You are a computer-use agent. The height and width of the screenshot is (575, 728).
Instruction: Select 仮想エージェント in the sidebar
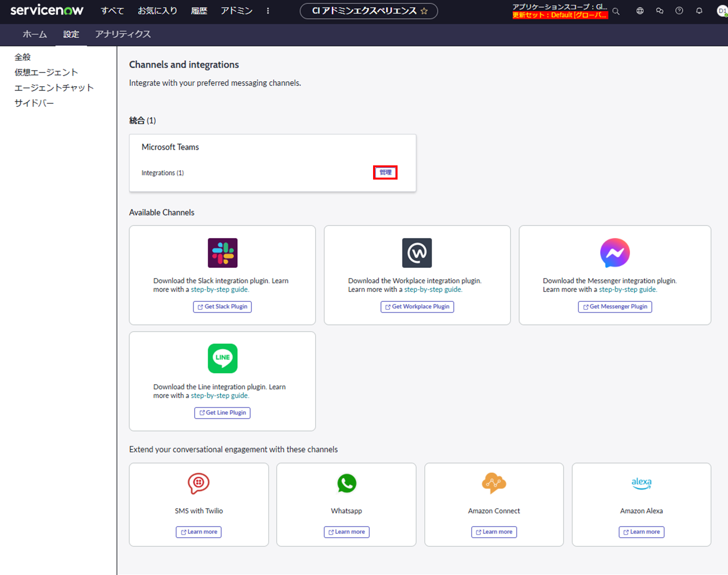pyautogui.click(x=46, y=73)
